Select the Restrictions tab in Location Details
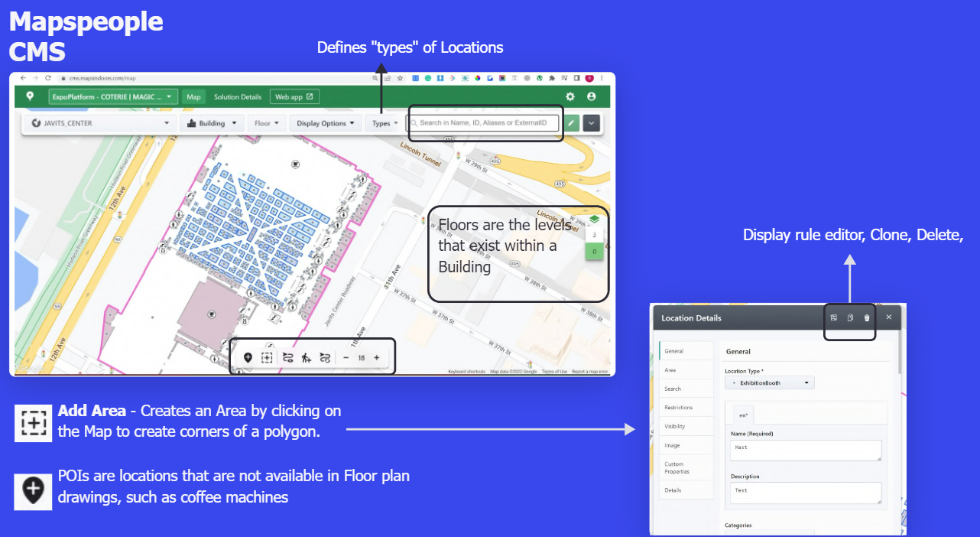The width and height of the screenshot is (980, 537). pos(685,408)
